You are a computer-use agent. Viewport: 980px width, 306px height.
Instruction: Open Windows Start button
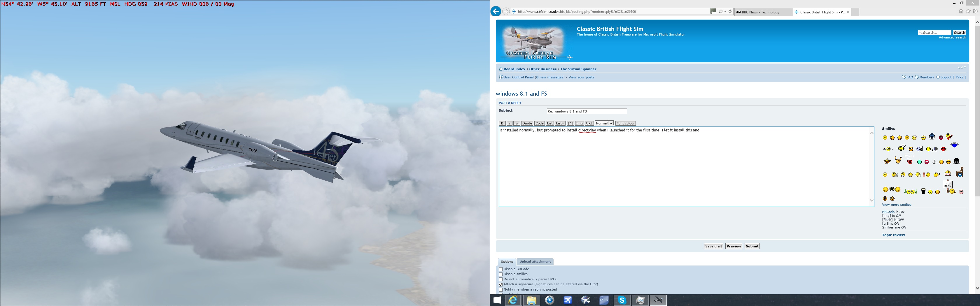(497, 300)
